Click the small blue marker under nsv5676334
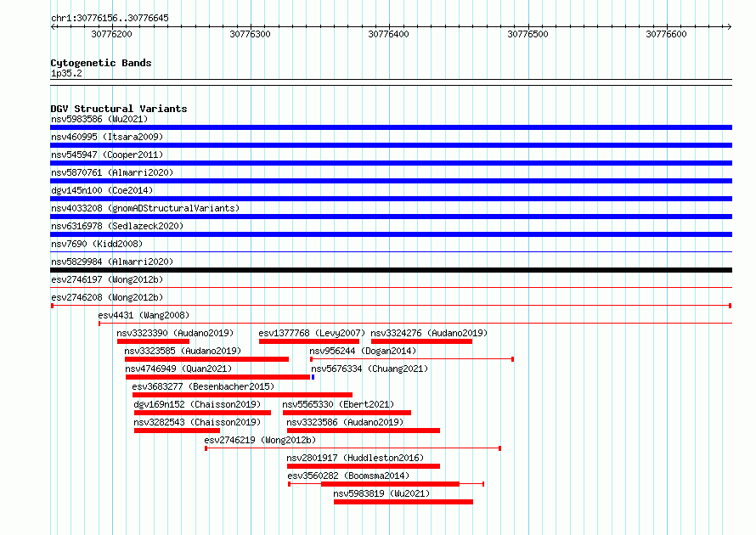Image resolution: width=756 pixels, height=535 pixels. pyautogui.click(x=313, y=377)
